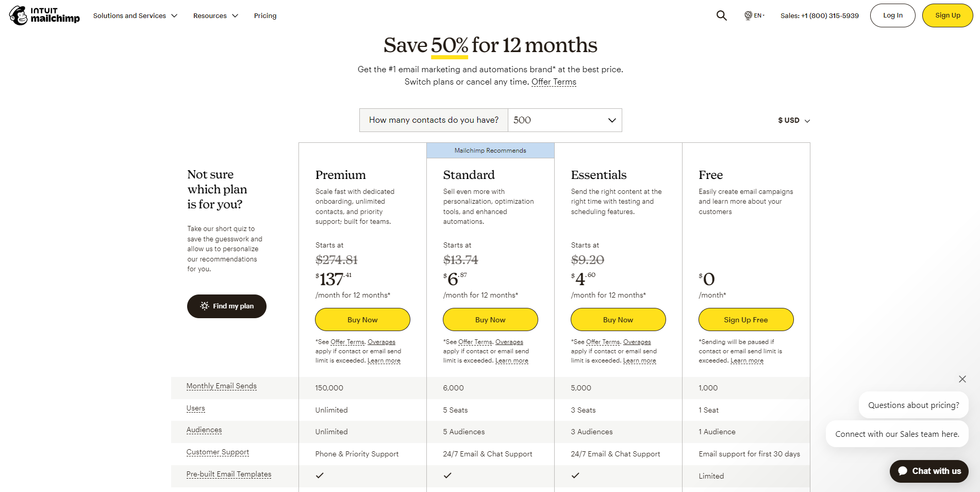Open the search magnifying glass

tap(721, 15)
